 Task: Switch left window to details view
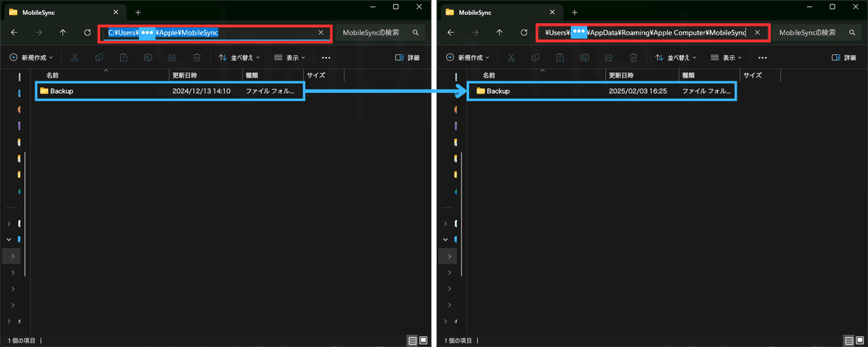click(413, 340)
